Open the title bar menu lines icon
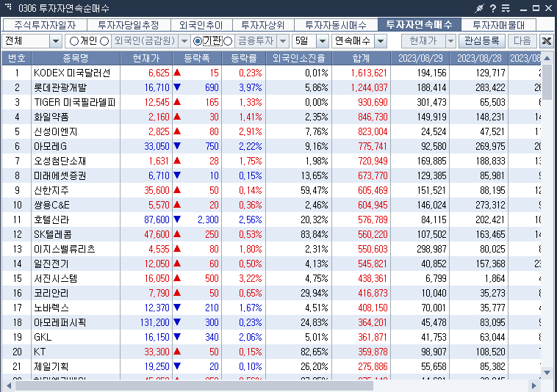The height and width of the screenshot is (392, 557). (506, 8)
